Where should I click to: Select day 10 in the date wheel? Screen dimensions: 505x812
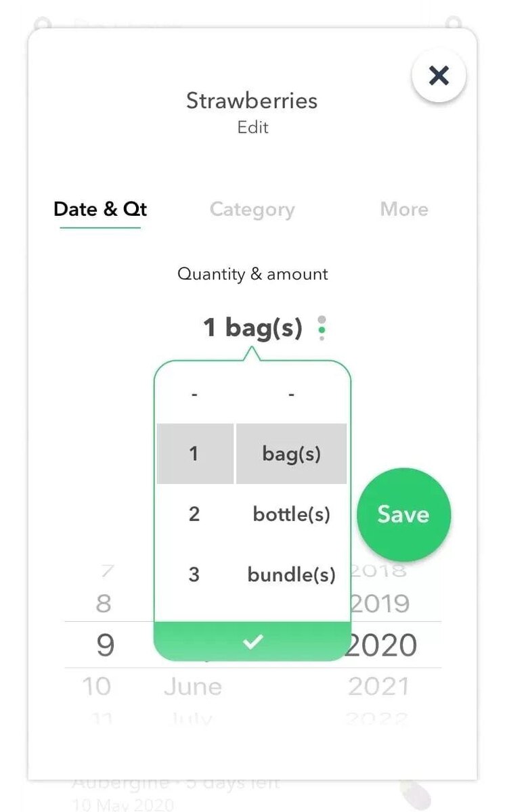point(97,687)
